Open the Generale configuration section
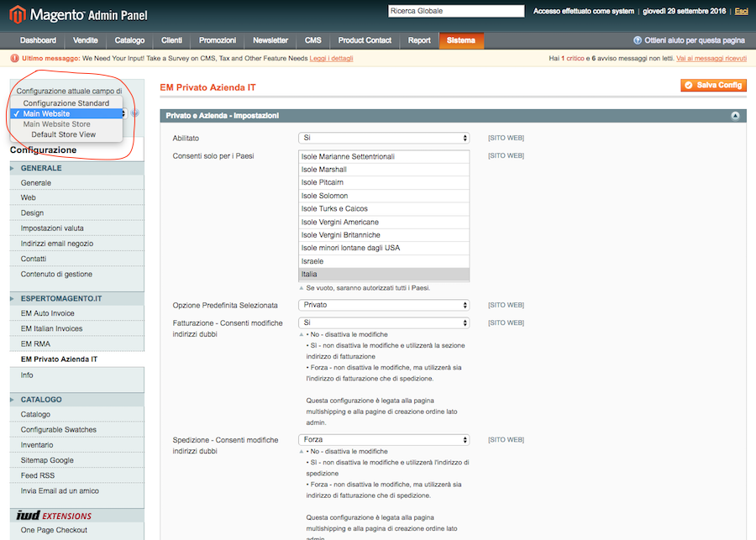Viewport: 756px width, 540px height. point(35,183)
